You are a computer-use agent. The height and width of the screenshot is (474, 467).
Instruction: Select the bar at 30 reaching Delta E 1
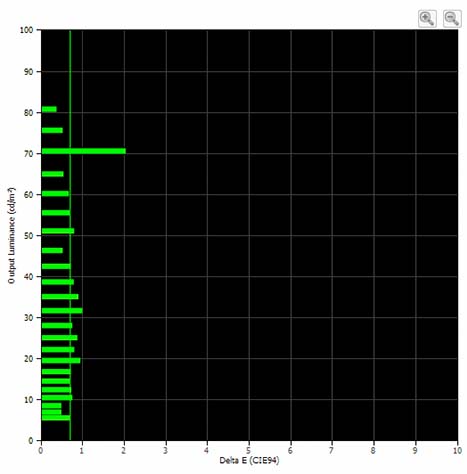(x=62, y=311)
